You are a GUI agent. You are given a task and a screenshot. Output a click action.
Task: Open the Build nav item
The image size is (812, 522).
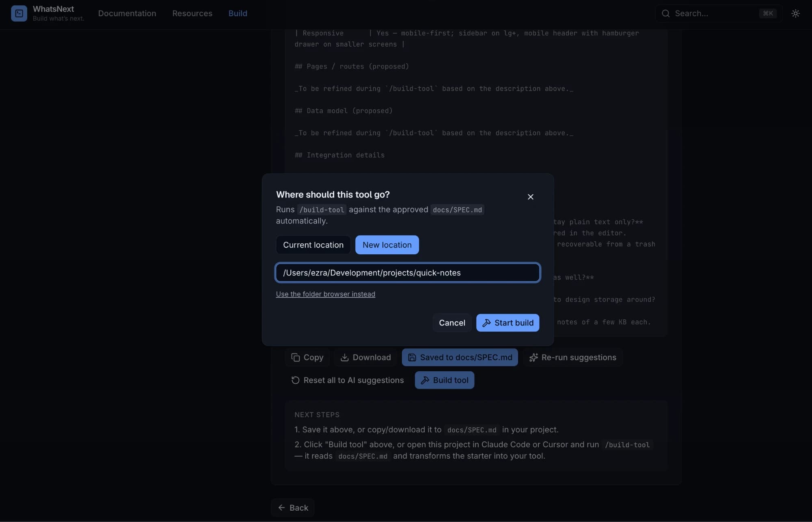pos(238,13)
